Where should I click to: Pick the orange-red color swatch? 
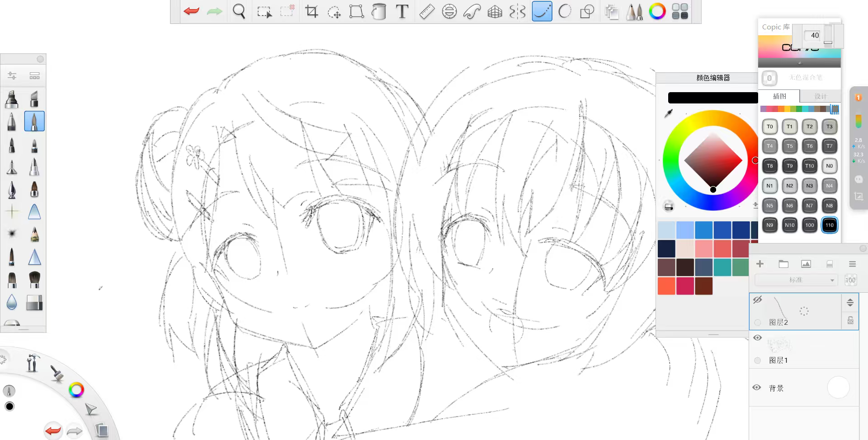666,286
